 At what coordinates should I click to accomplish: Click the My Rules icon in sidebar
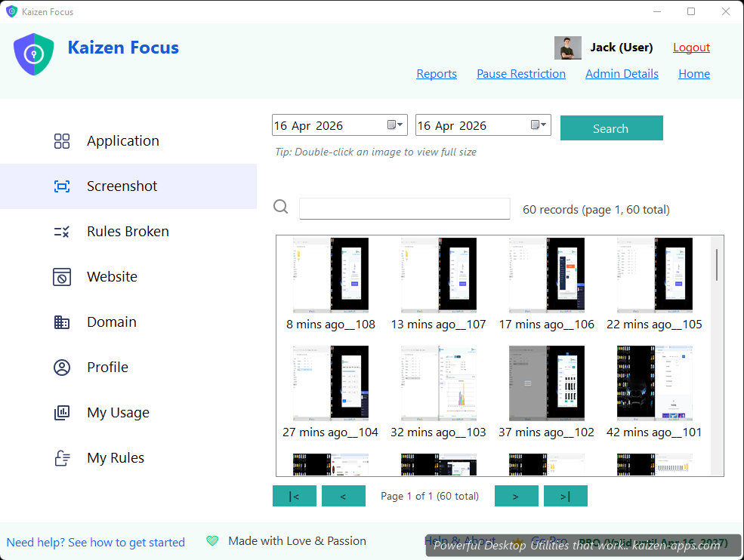pyautogui.click(x=62, y=458)
